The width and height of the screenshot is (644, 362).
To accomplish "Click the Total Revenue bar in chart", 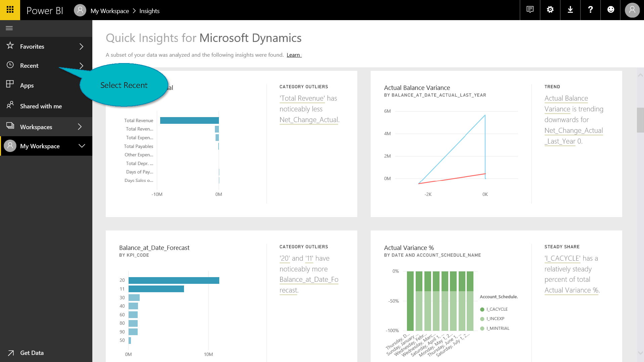I will (189, 120).
